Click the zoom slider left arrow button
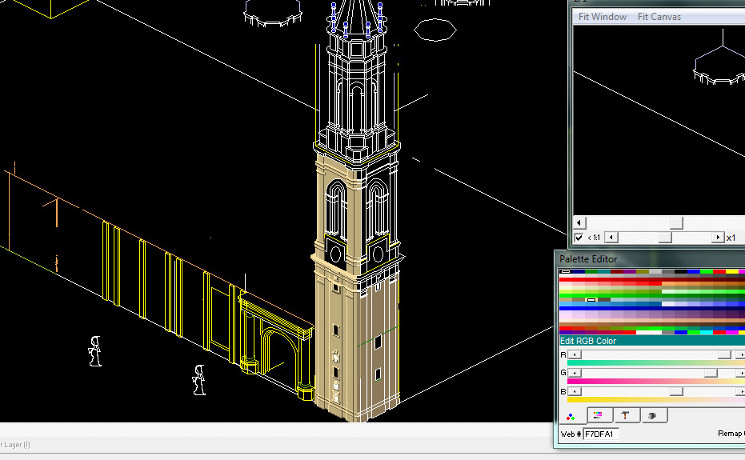The height and width of the screenshot is (460, 745). click(611, 237)
